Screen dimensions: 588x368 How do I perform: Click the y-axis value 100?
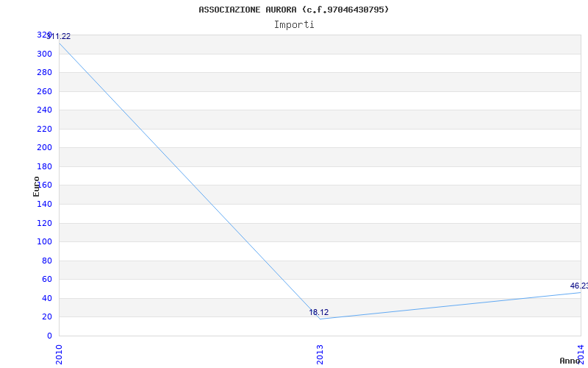click(x=44, y=242)
